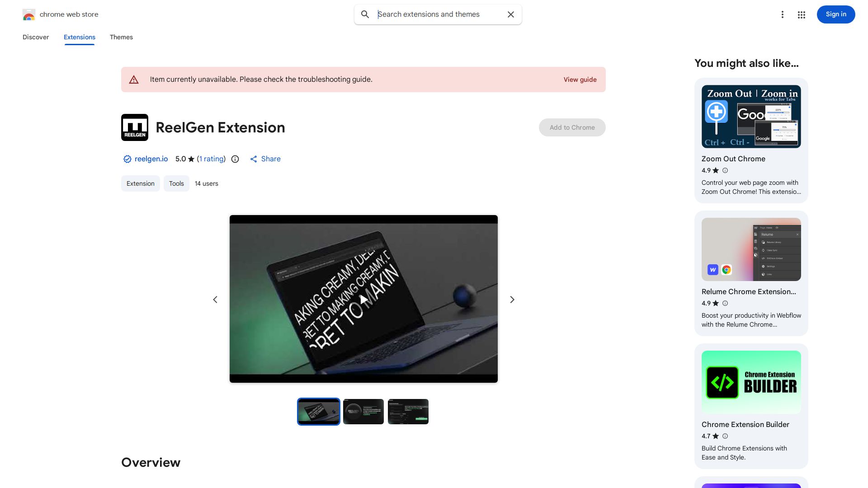Open the three-dot more options menu
868x488 pixels.
pyautogui.click(x=782, y=14)
